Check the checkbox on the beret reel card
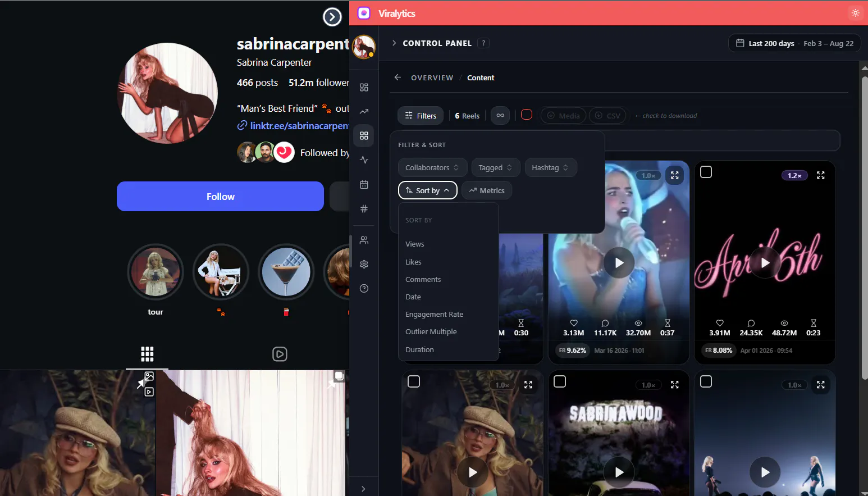This screenshot has height=496, width=868. pyautogui.click(x=414, y=381)
